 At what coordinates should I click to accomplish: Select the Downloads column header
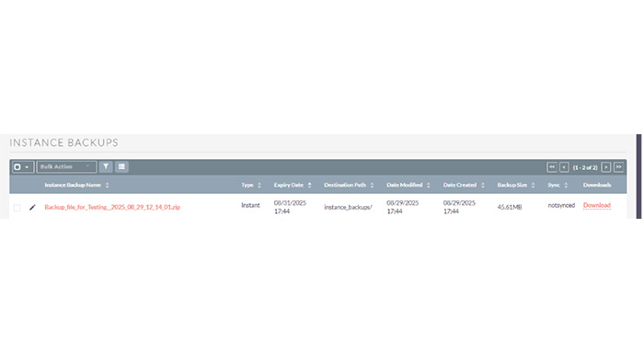click(x=597, y=185)
